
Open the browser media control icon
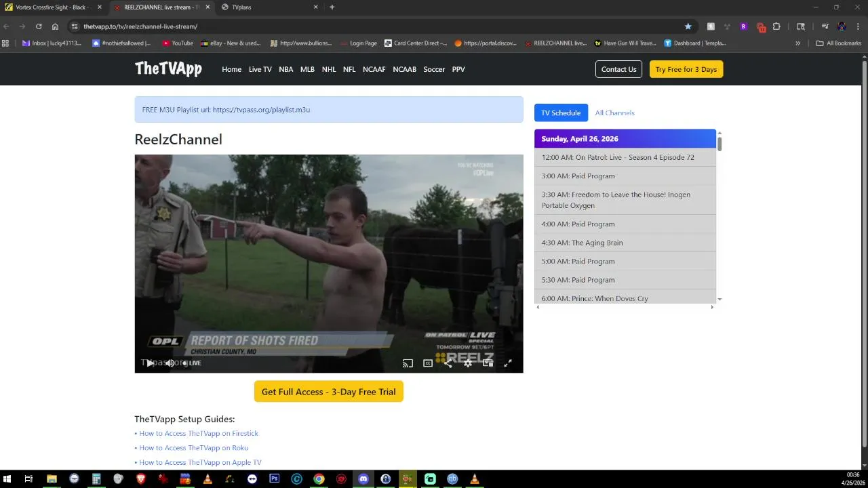coord(825,26)
